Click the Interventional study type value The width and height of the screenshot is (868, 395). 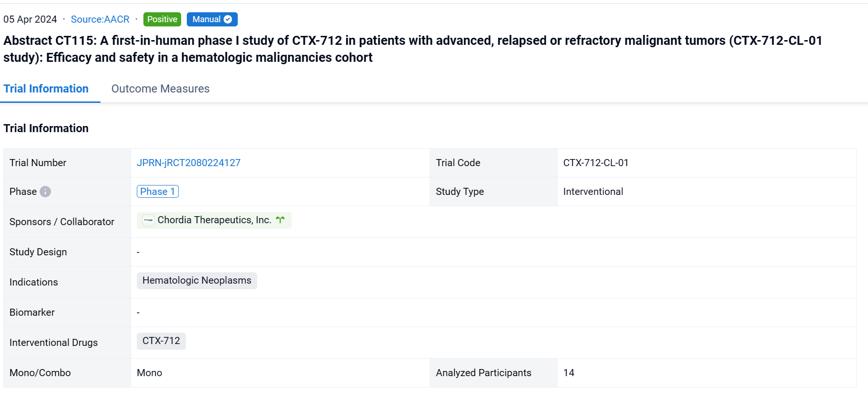point(593,192)
